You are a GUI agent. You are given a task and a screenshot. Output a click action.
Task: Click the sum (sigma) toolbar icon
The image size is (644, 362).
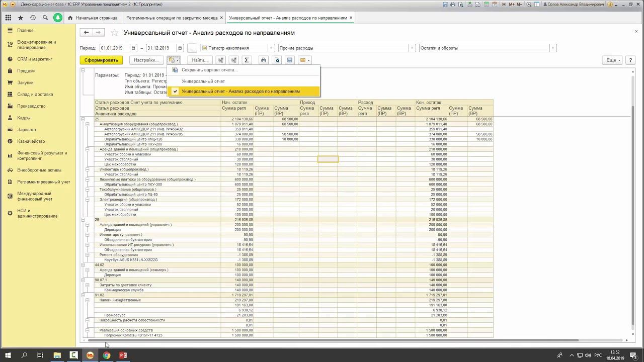coord(247,60)
